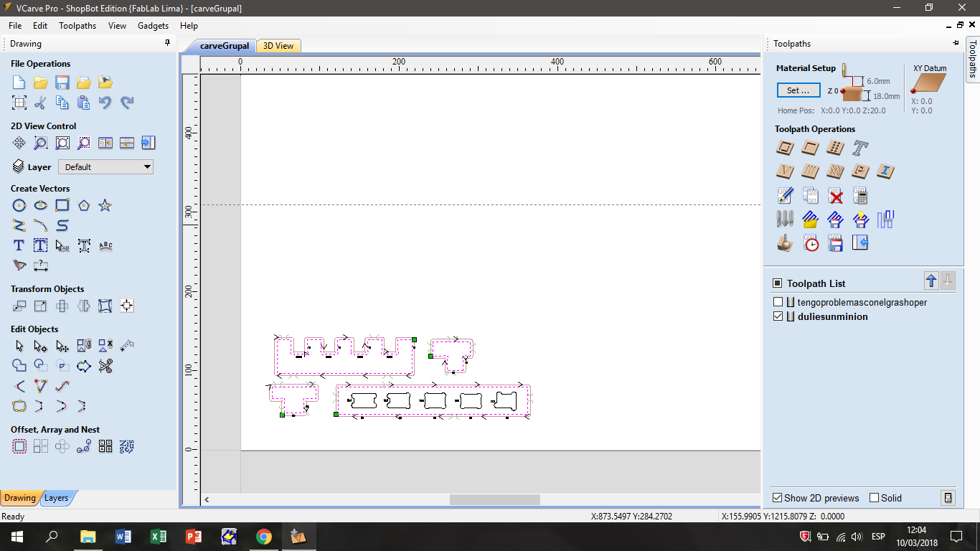Screen dimensions: 980x551
Task: Open the Gadgets menu
Action: (x=154, y=26)
